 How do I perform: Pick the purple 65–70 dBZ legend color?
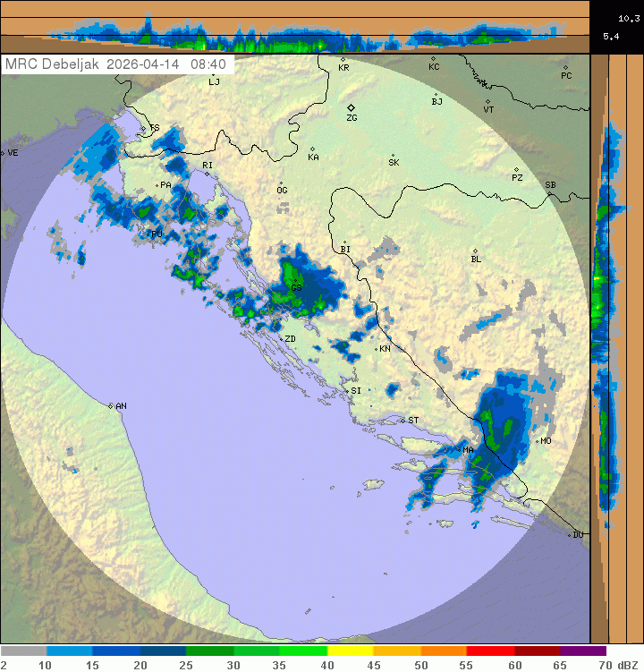pos(583,651)
